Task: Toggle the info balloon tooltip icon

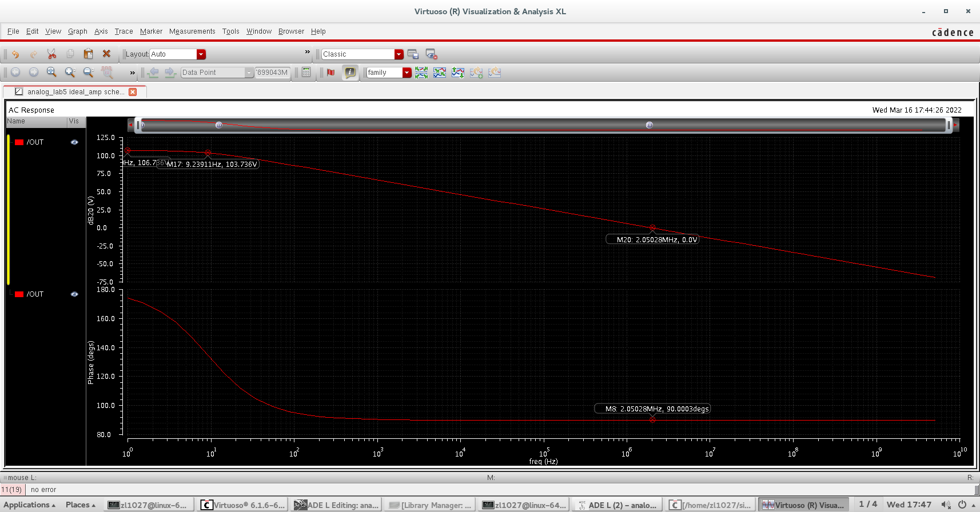Action: point(350,72)
